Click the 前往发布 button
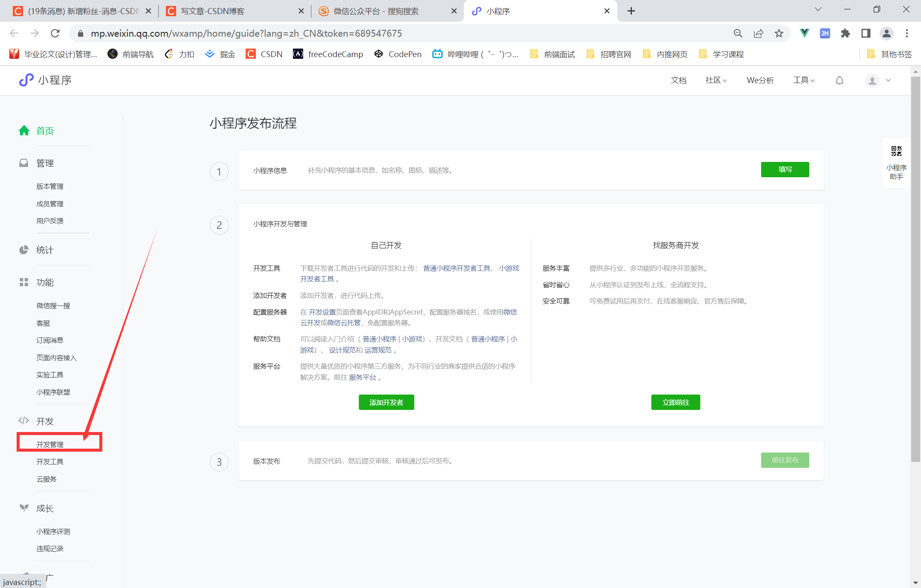 point(785,460)
